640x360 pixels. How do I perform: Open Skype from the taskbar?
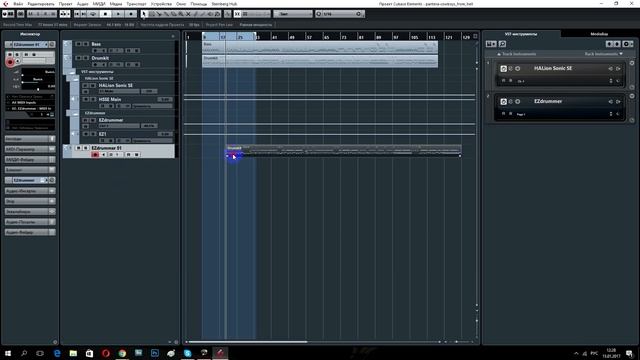187,353
